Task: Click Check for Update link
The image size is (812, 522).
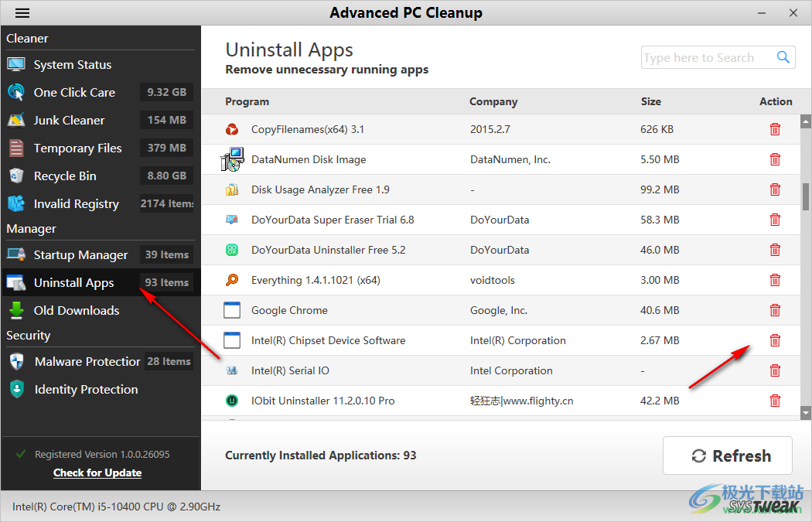Action: (x=97, y=473)
